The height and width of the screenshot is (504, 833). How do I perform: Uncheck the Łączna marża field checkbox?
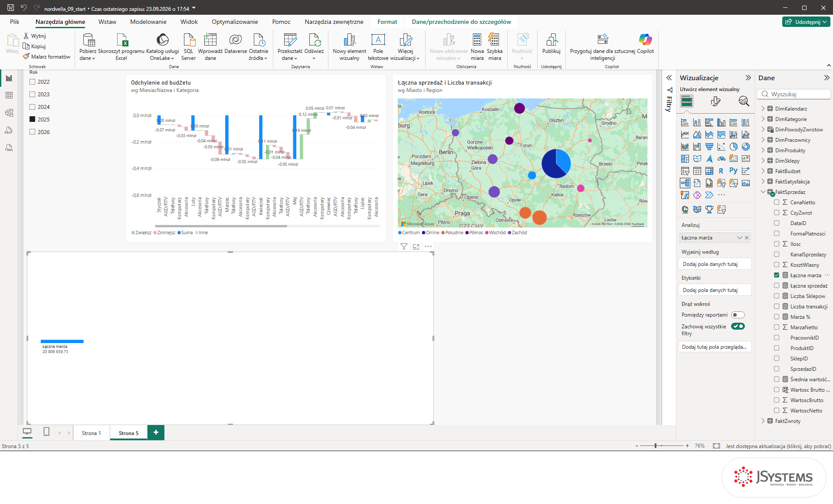tap(777, 275)
